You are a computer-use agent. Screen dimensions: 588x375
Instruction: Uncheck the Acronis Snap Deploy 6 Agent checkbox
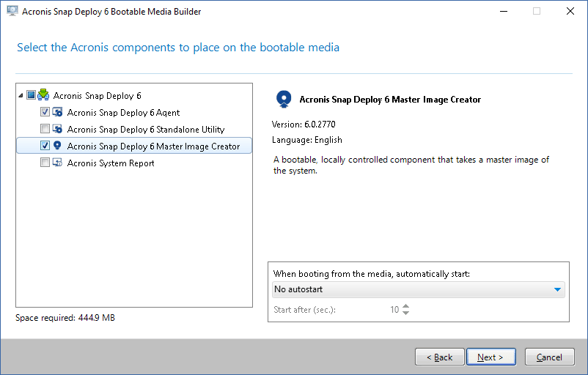coord(45,113)
